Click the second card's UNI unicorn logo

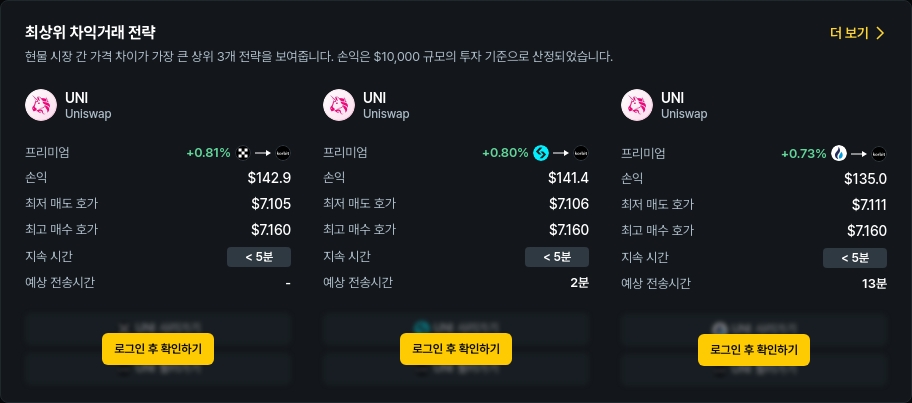[x=339, y=105]
